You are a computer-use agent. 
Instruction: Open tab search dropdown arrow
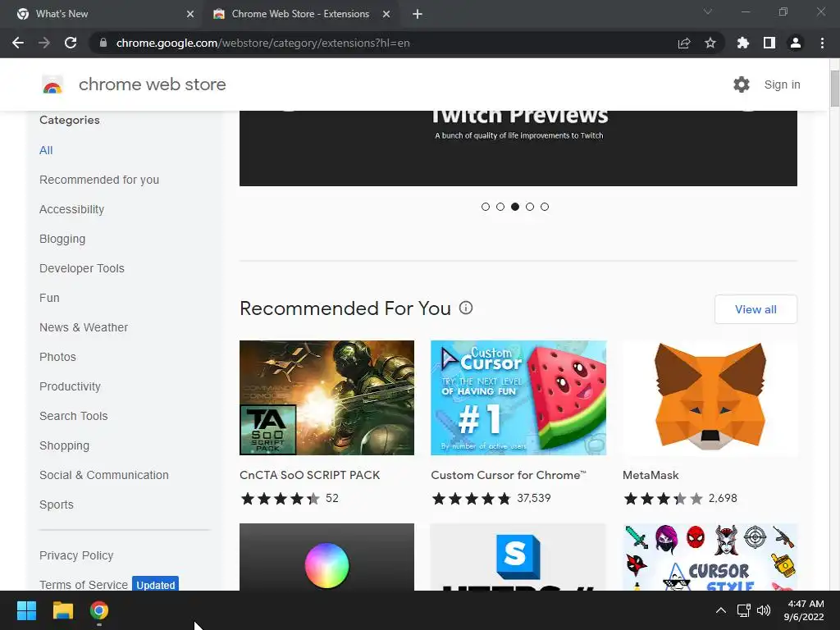pyautogui.click(x=708, y=11)
